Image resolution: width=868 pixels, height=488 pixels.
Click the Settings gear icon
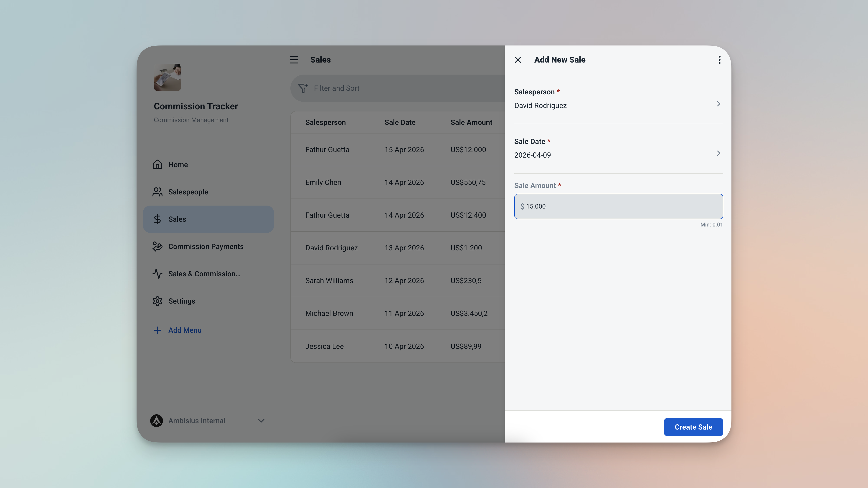[x=157, y=301]
